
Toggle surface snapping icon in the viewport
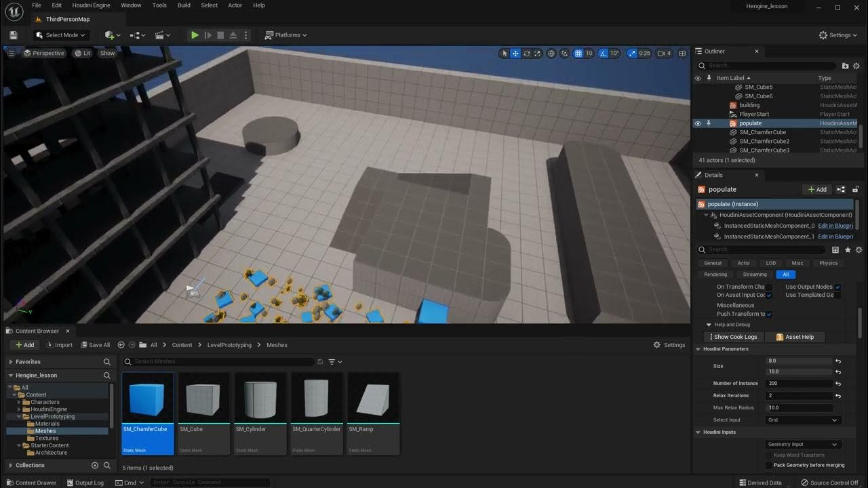pos(565,54)
